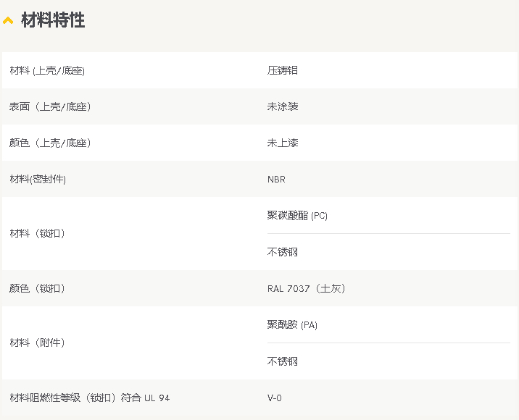The width and height of the screenshot is (519, 420).
Task: Select the 颜色 (锁扣) row label
Action: point(37,288)
